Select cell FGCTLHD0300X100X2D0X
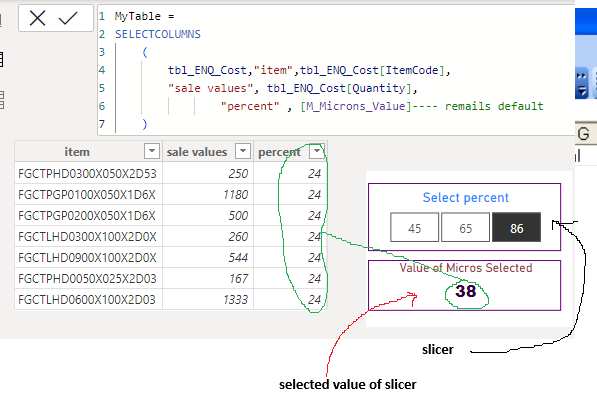The height and width of the screenshot is (402, 597). pyautogui.click(x=87, y=236)
